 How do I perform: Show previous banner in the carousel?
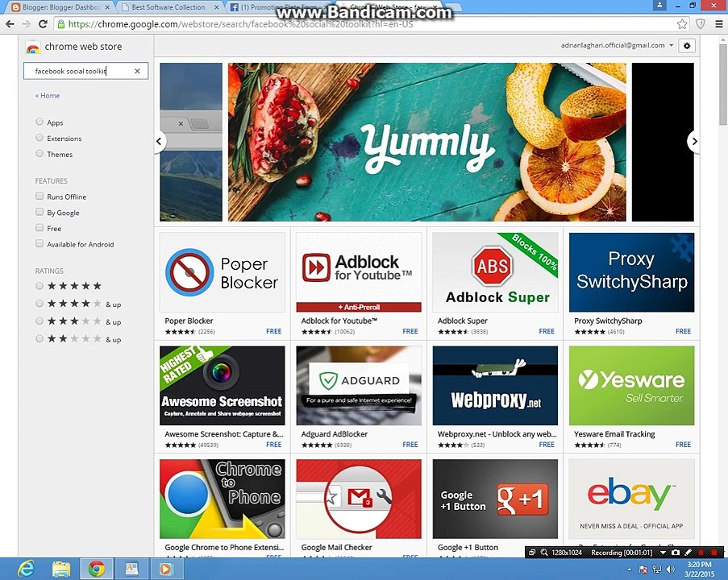pyautogui.click(x=160, y=141)
